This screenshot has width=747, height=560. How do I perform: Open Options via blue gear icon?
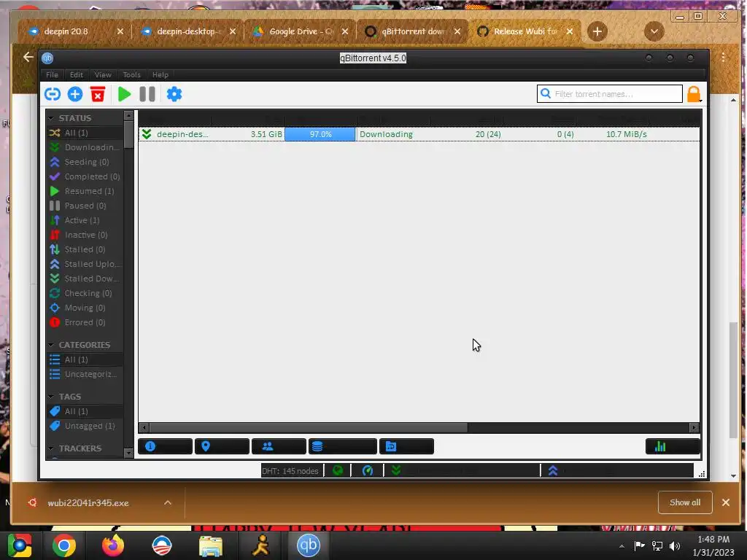point(174,94)
